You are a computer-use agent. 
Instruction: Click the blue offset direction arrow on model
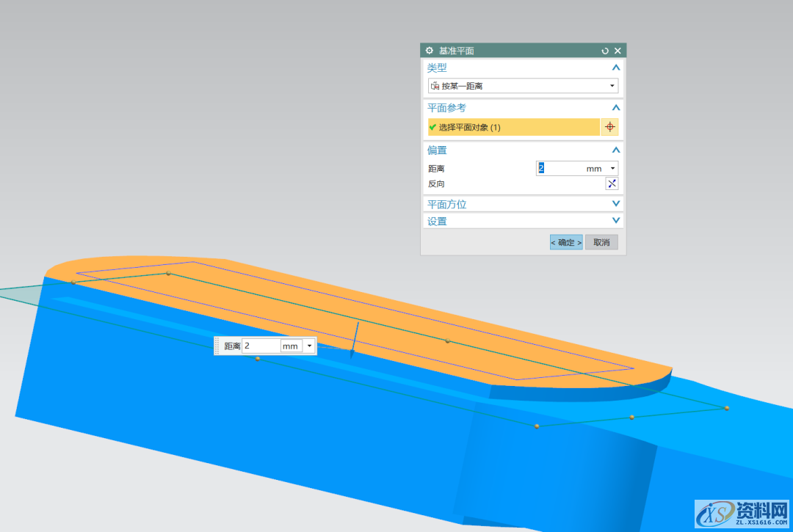354,340
